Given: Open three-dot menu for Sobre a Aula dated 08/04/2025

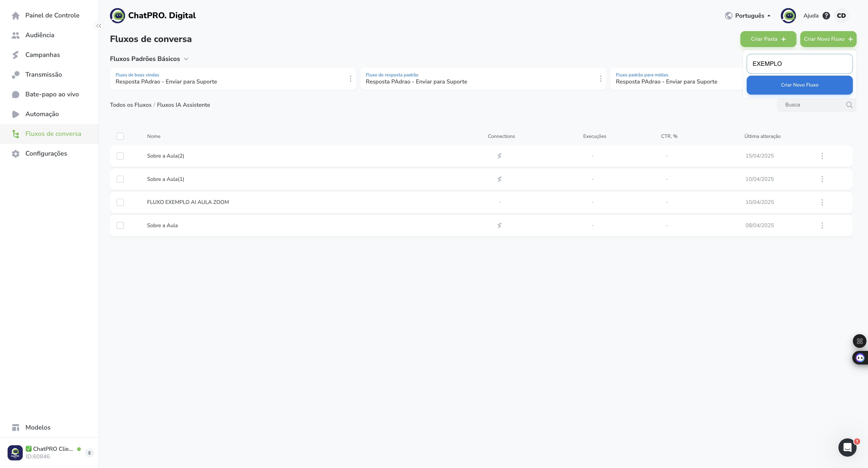Looking at the screenshot, I should click(822, 225).
